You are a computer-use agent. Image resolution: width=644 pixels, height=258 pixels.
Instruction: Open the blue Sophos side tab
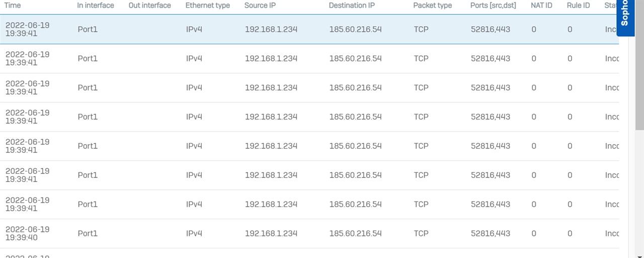(x=625, y=17)
